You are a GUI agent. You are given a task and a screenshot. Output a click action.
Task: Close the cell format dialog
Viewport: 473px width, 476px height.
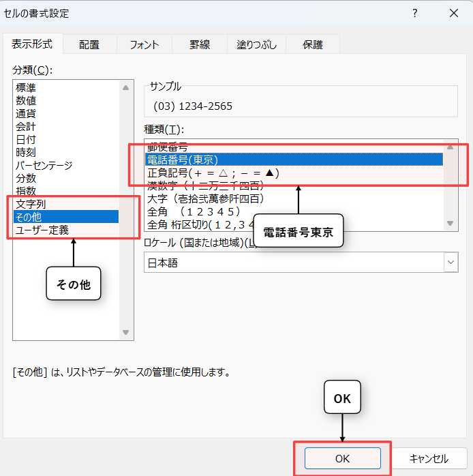(453, 13)
